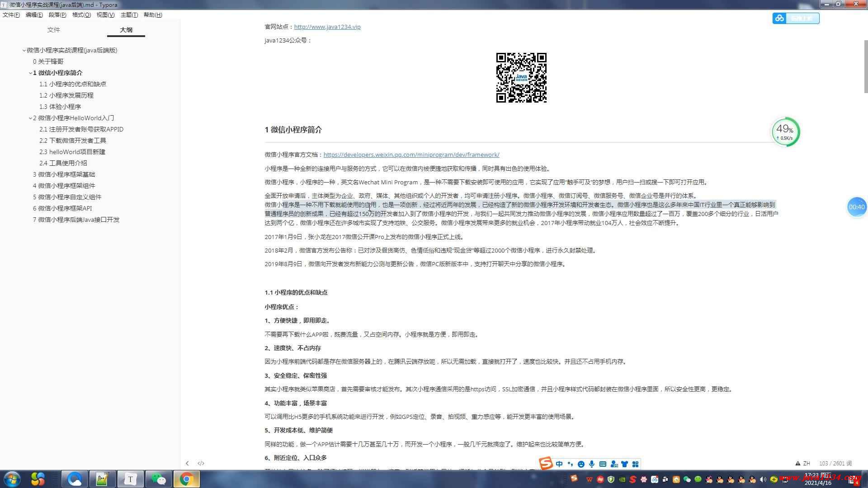Viewport: 868px width, 488px height.
Task: Open QQ Browser from the taskbar
Action: pyautogui.click(x=74, y=479)
